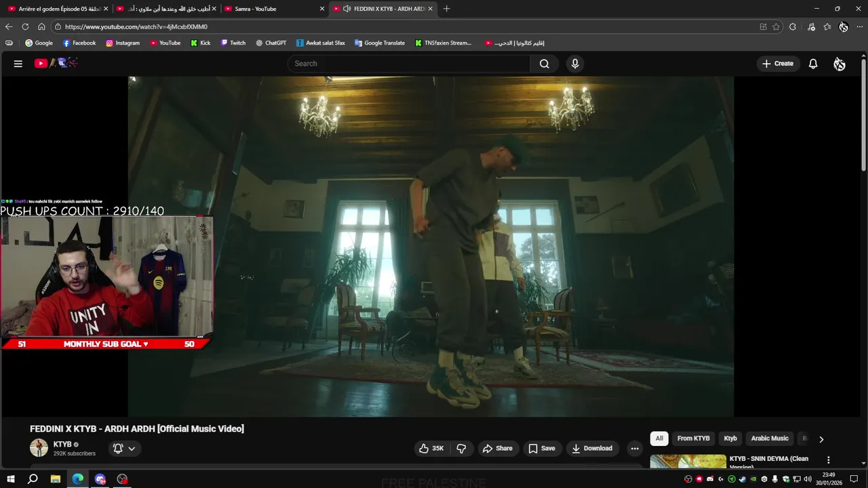Click the Create button
This screenshot has height=488, width=868.
click(778, 64)
